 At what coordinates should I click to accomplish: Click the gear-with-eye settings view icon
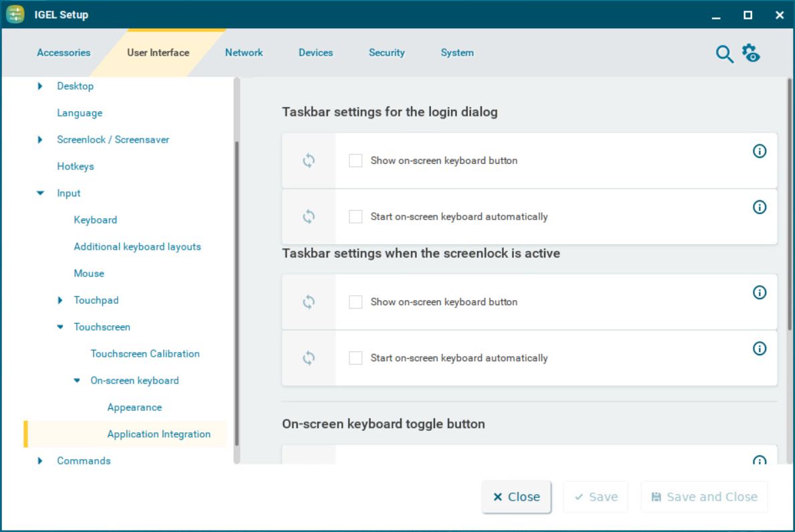[x=751, y=54]
